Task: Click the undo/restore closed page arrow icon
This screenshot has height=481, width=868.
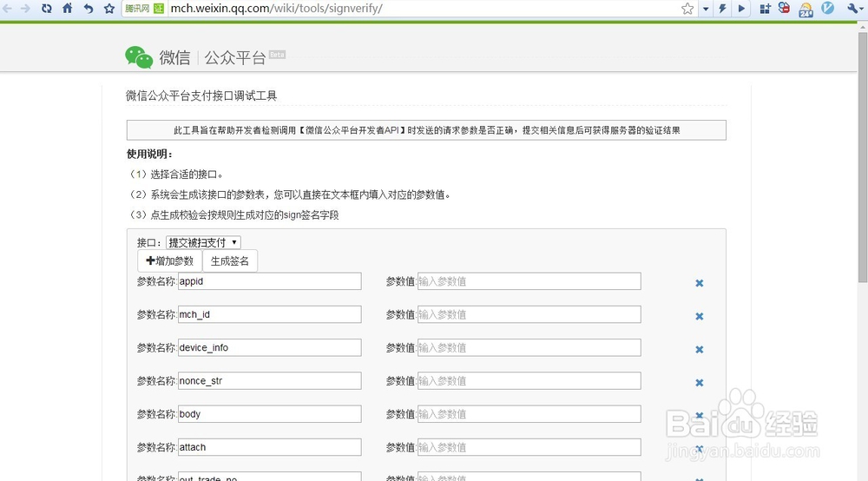Action: [x=89, y=9]
